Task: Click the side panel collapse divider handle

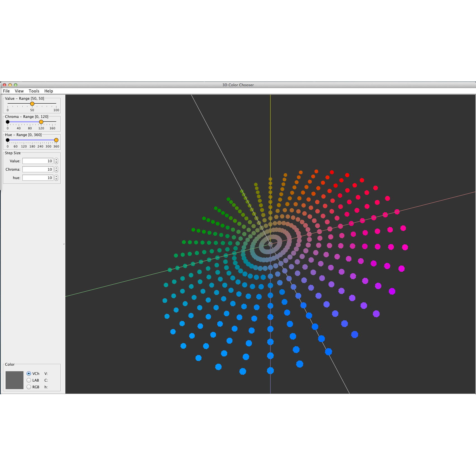Action: point(64,244)
